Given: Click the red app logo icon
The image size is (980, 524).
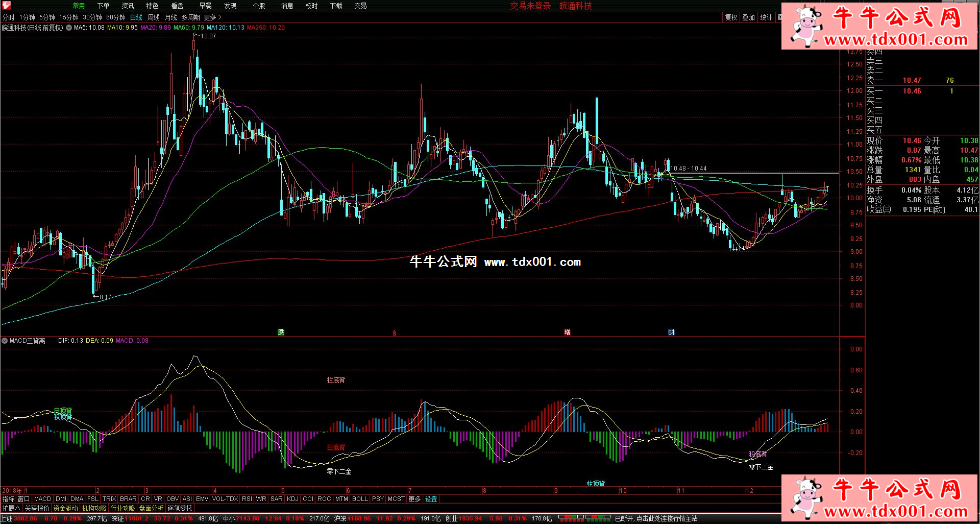Looking at the screenshot, I should [6, 6].
